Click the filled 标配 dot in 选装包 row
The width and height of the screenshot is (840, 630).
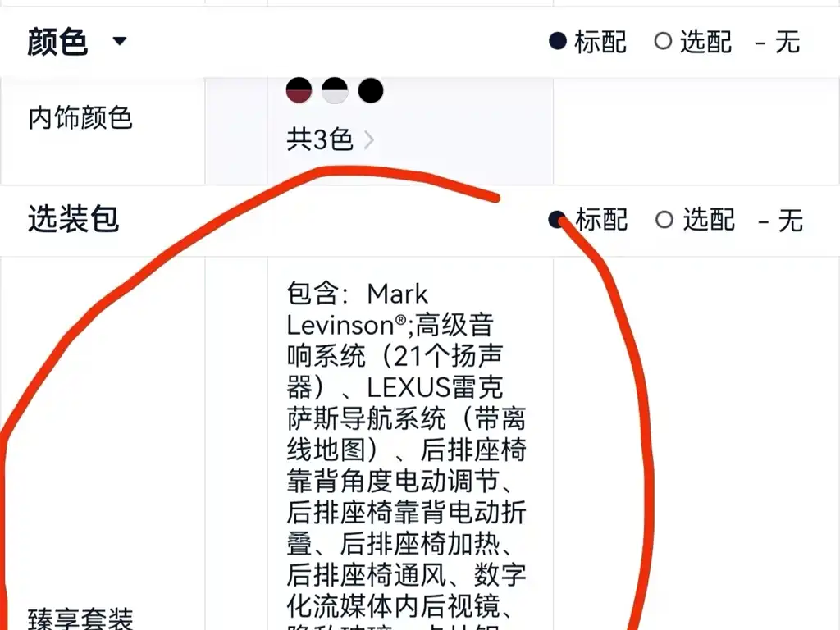(x=558, y=220)
